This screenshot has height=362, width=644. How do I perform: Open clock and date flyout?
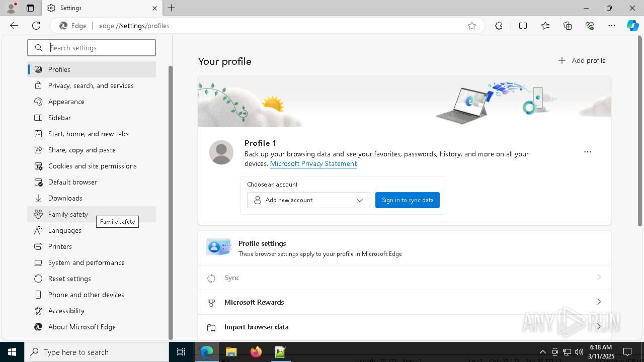pyautogui.click(x=601, y=352)
